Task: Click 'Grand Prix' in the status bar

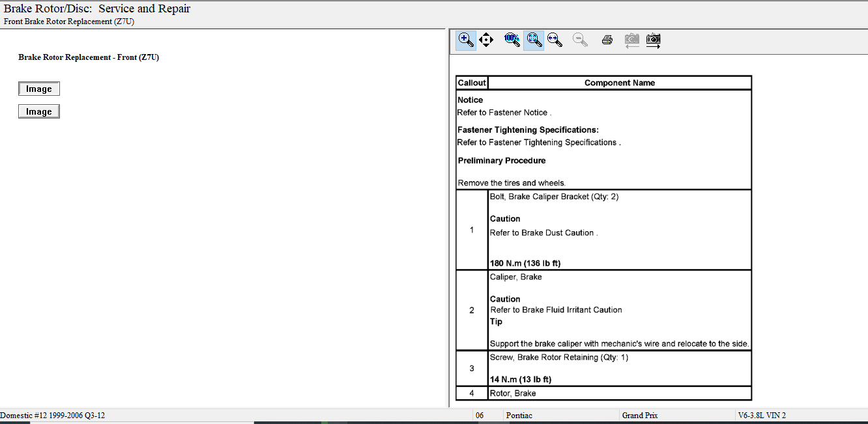Action: (x=640, y=416)
